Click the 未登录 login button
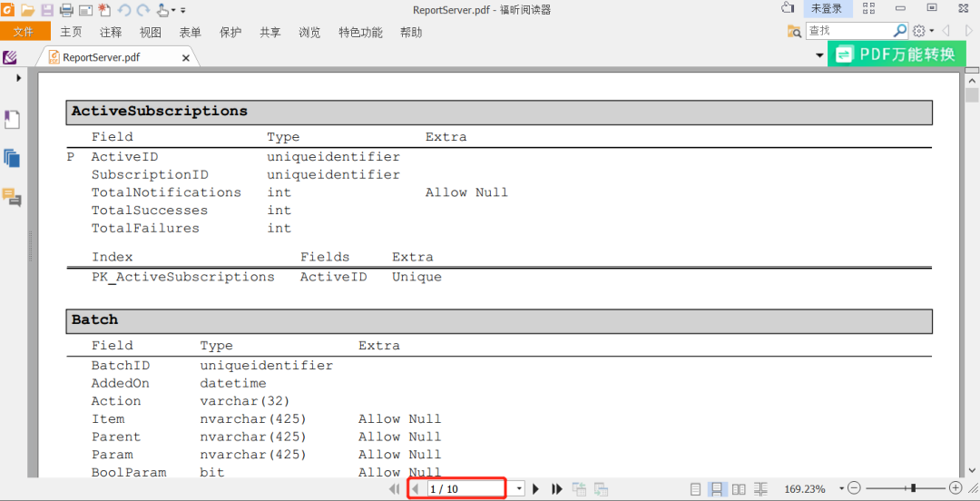Viewport: 980px width, 501px height. coord(828,9)
